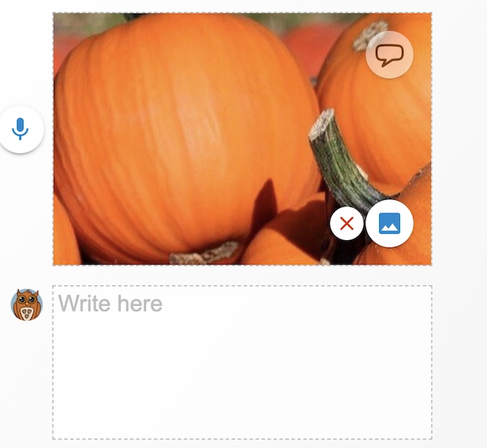This screenshot has width=487, height=448.
Task: Click the white circle with red X
Action: point(347,223)
